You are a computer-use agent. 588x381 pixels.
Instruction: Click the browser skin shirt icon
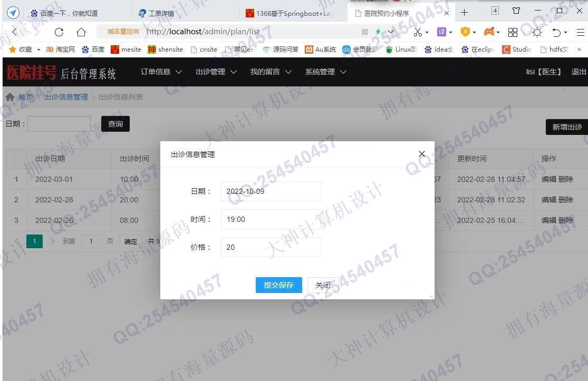click(516, 11)
